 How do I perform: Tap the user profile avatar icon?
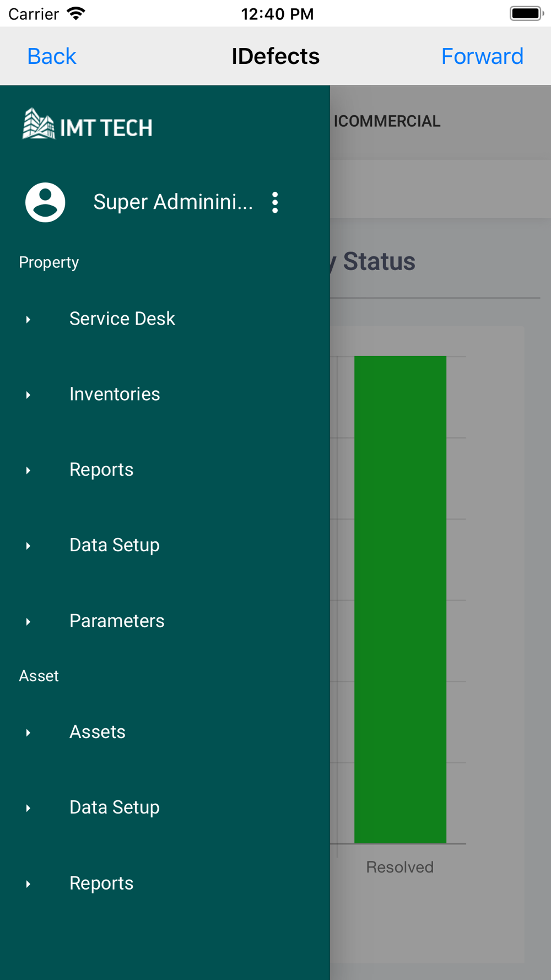(45, 202)
